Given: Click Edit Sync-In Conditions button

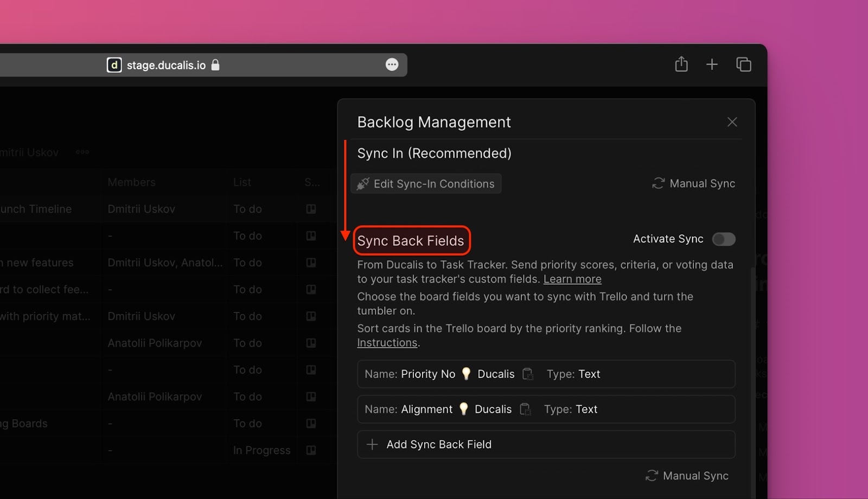Looking at the screenshot, I should point(426,184).
